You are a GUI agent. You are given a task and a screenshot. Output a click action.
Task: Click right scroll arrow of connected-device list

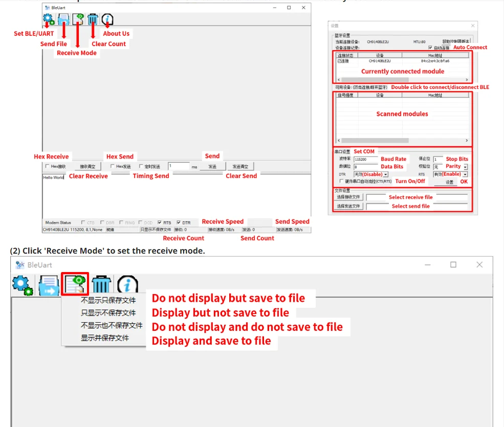click(x=467, y=80)
